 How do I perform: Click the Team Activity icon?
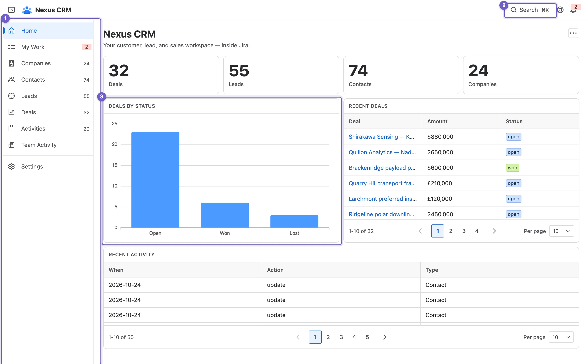coord(11,145)
